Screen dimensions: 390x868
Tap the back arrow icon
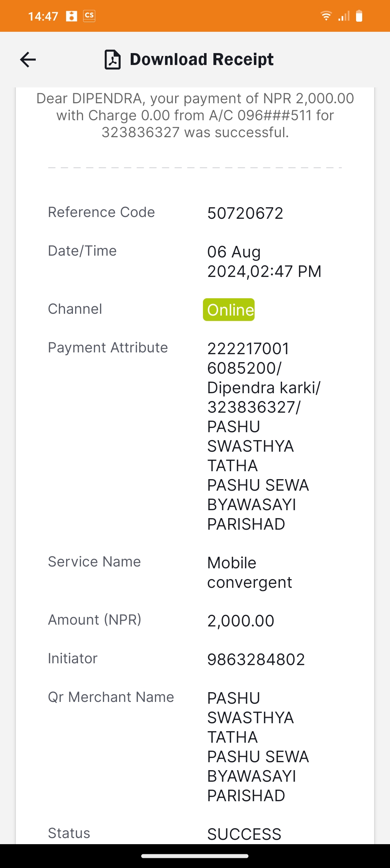pyautogui.click(x=28, y=60)
